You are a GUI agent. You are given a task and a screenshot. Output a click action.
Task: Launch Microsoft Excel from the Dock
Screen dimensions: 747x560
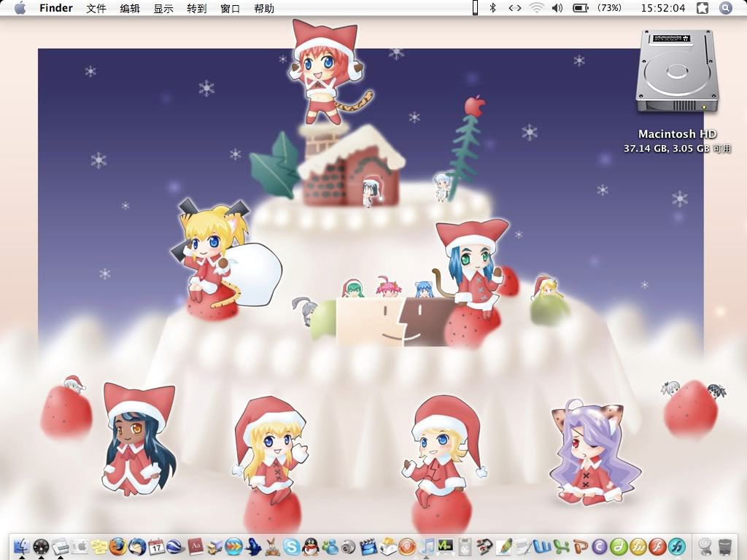(x=561, y=547)
